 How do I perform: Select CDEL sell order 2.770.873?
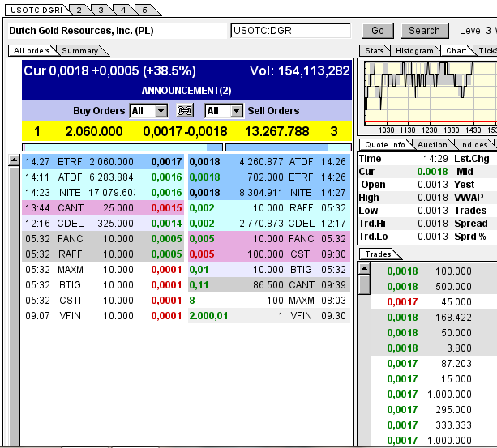269,224
